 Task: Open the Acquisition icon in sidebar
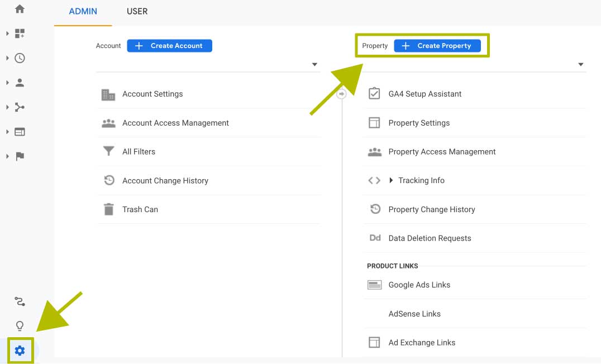coord(20,107)
